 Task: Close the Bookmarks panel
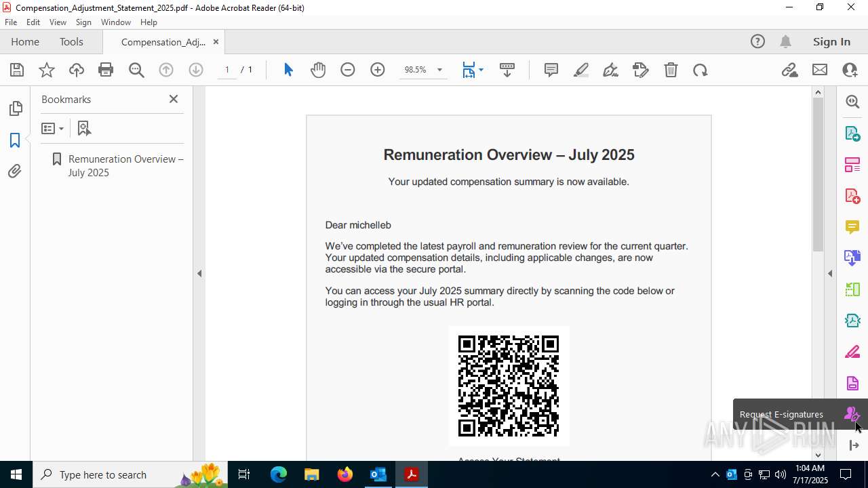[x=174, y=99]
